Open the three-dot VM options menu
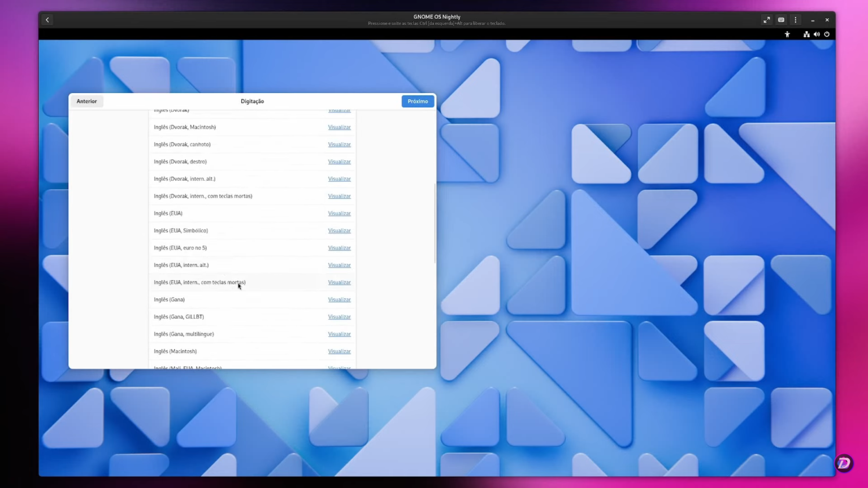 point(795,20)
